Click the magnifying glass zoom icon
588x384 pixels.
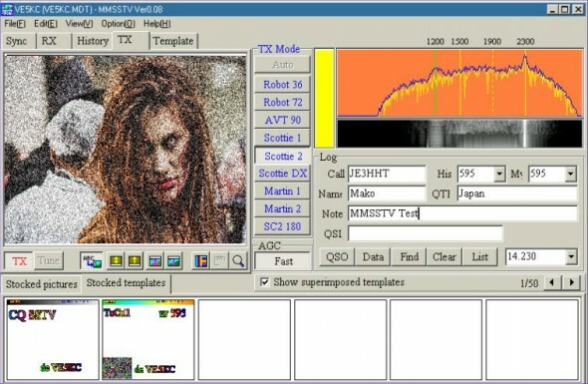point(238,260)
